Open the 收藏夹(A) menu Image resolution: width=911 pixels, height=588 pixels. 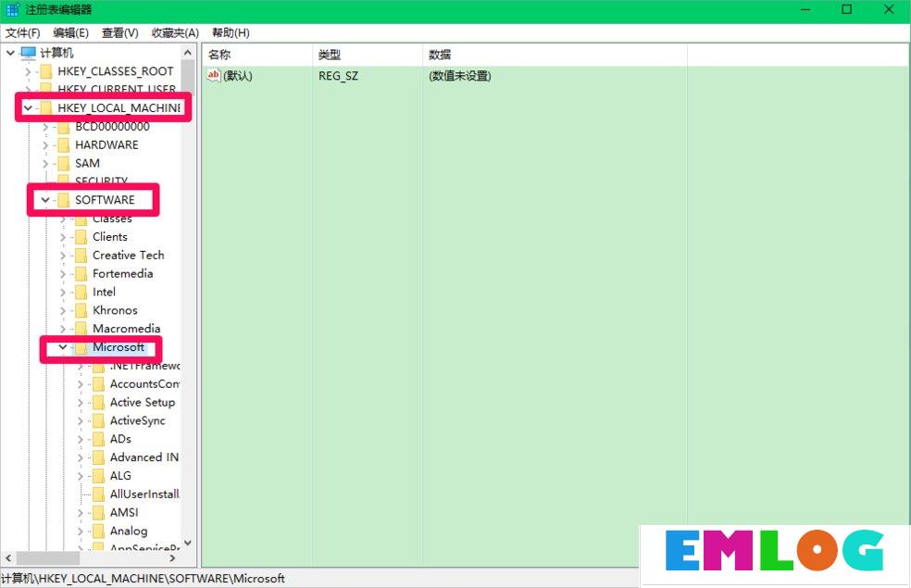[x=175, y=32]
